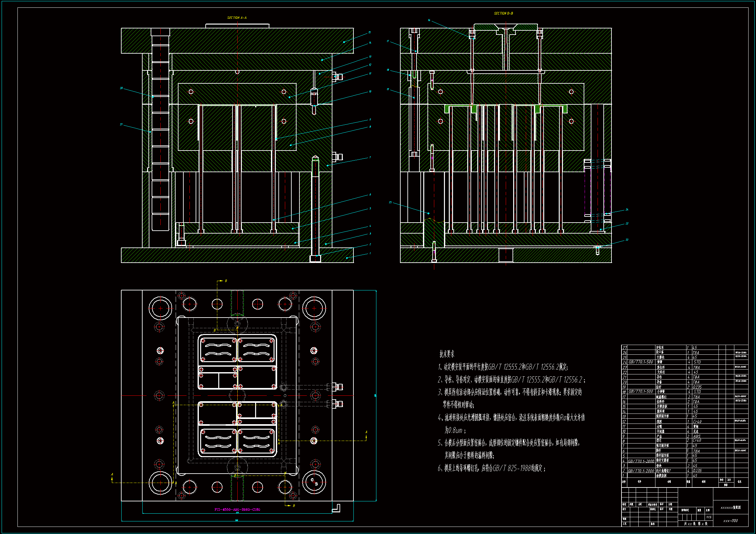The width and height of the screenshot is (756, 534).
Task: Click the OS-marked guide pin circle
Action: [314, 482]
